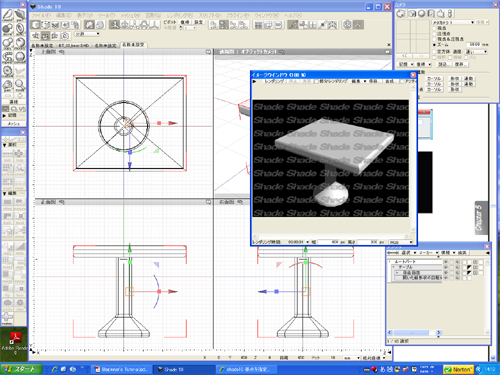Click the hexagon-shaped icon near the toolbar's right end
The image size is (500, 375).
point(347,25)
